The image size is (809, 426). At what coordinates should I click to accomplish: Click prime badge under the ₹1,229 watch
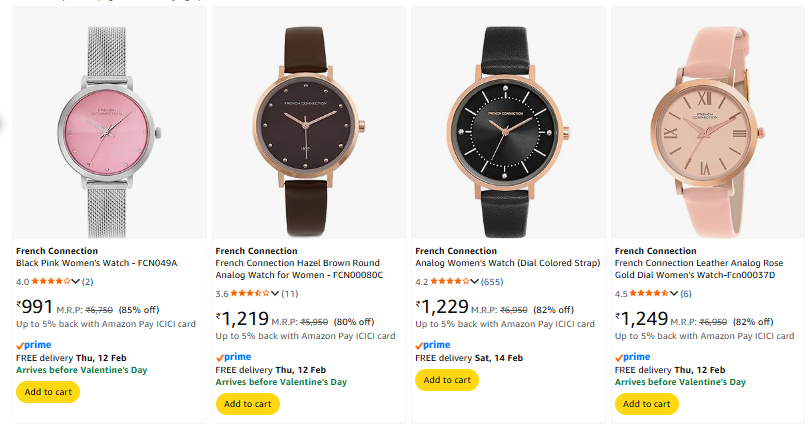(434, 344)
